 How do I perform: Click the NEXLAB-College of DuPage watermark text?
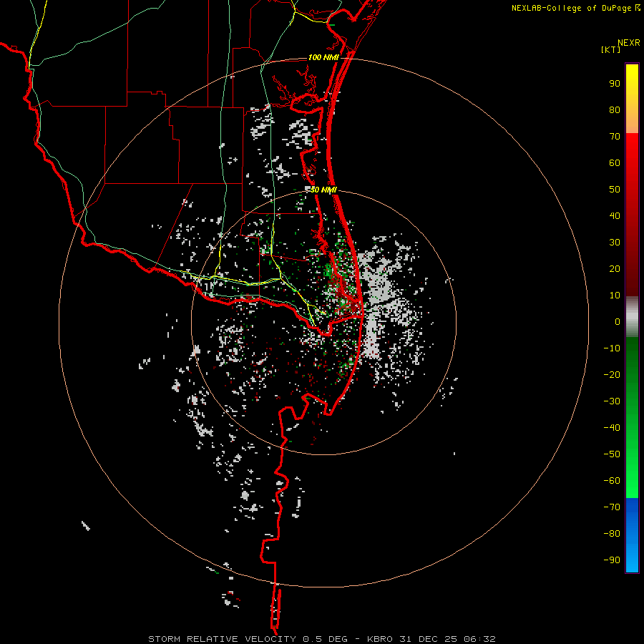click(x=575, y=8)
